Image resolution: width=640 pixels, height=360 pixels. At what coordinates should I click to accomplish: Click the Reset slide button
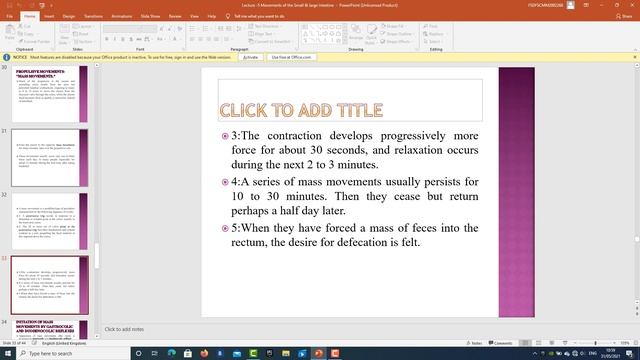coord(81,34)
